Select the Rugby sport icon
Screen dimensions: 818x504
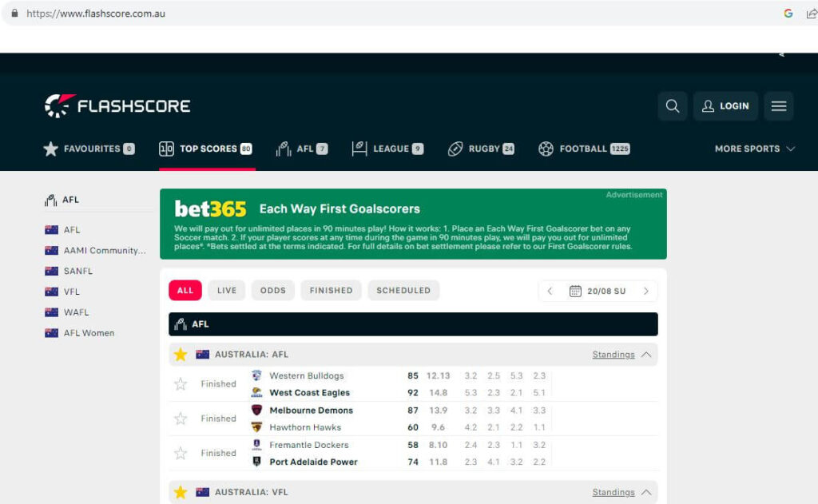pos(455,149)
